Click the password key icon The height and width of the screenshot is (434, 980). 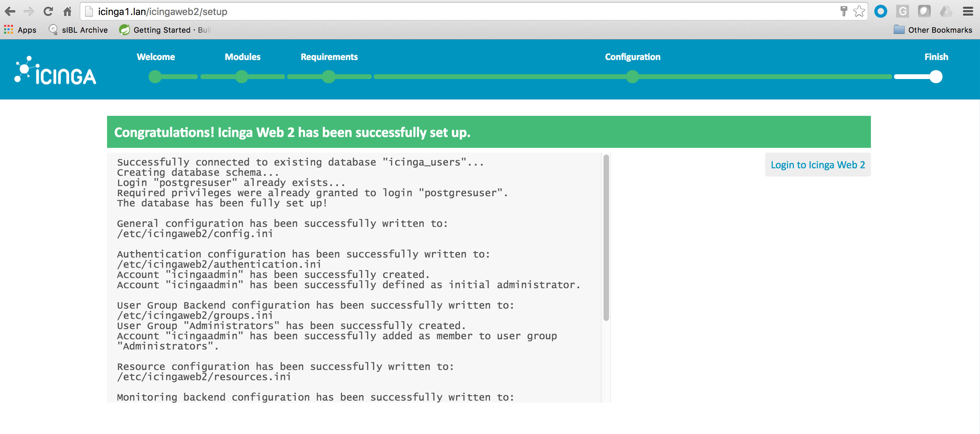click(x=843, y=11)
